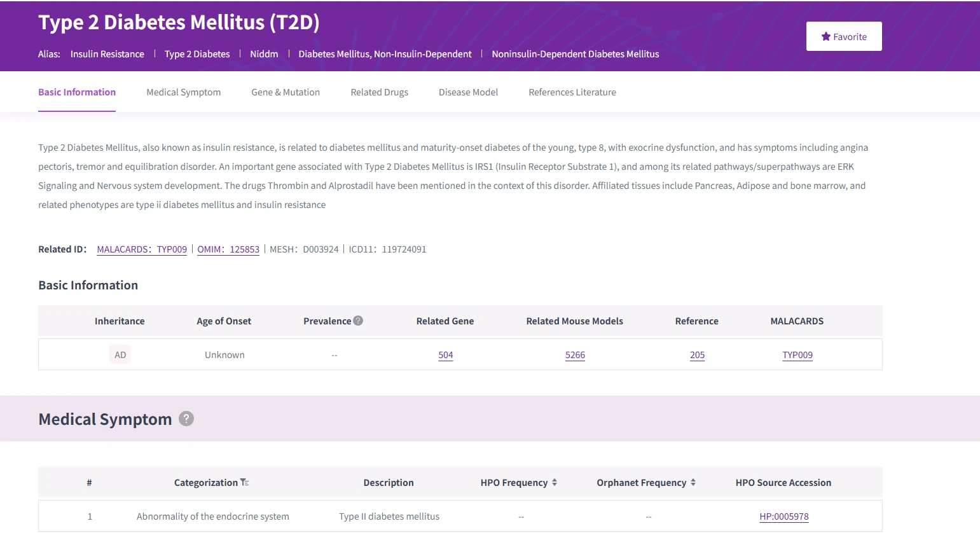Open the Prevalence help icon tooltip
This screenshot has width=980, height=533.
click(358, 321)
